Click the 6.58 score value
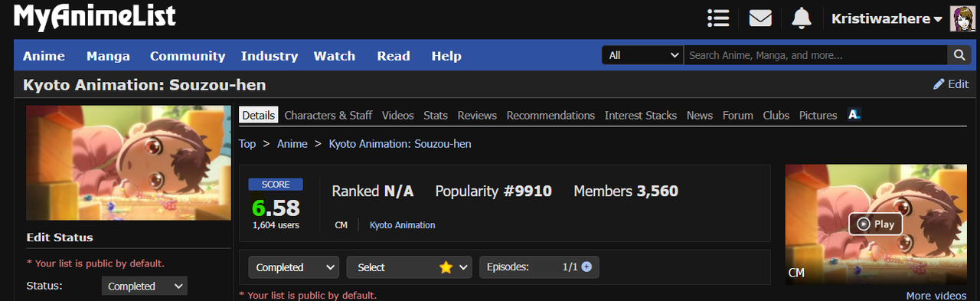This screenshot has width=980, height=301. tap(276, 208)
